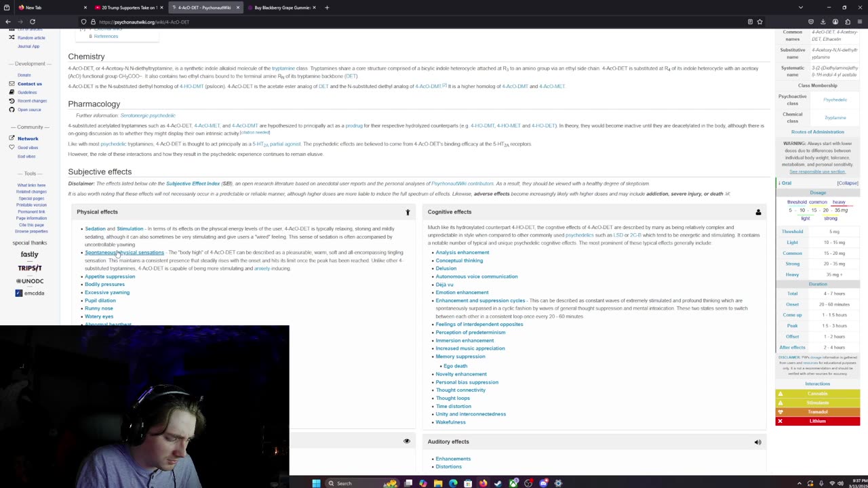Viewport: 868px width, 488px height.
Task: Click the Cognitive effects person icon
Action: click(x=758, y=212)
